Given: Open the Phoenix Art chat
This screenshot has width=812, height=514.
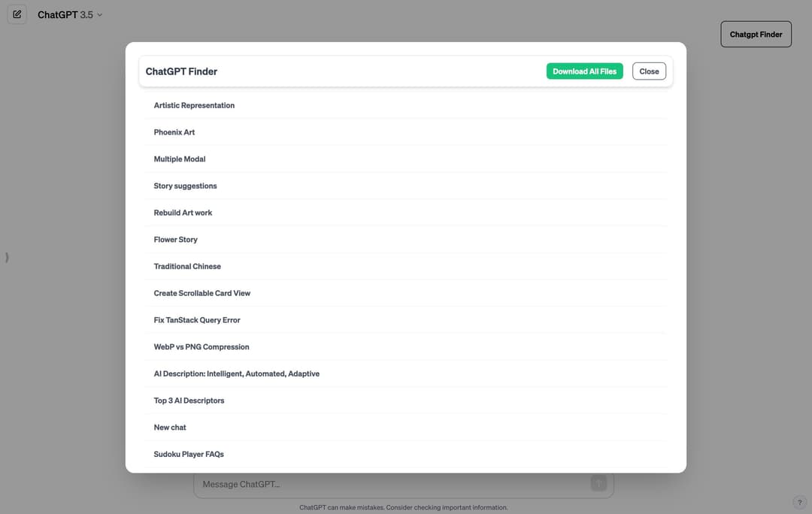Looking at the screenshot, I should coord(174,132).
